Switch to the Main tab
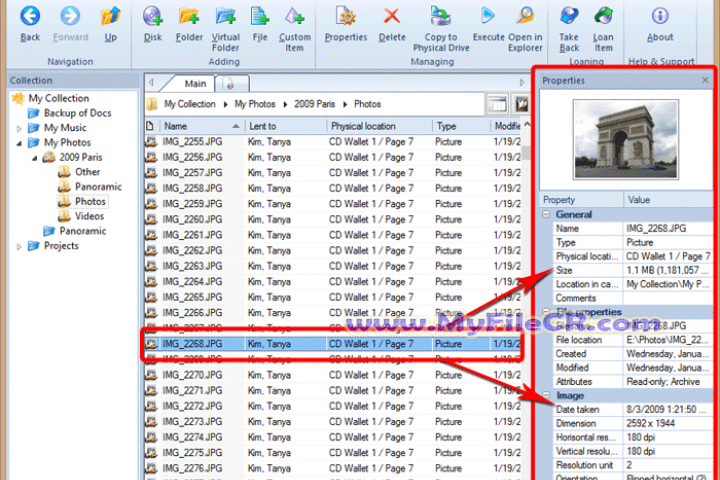Screen dimensions: 720x480 [x=195, y=84]
